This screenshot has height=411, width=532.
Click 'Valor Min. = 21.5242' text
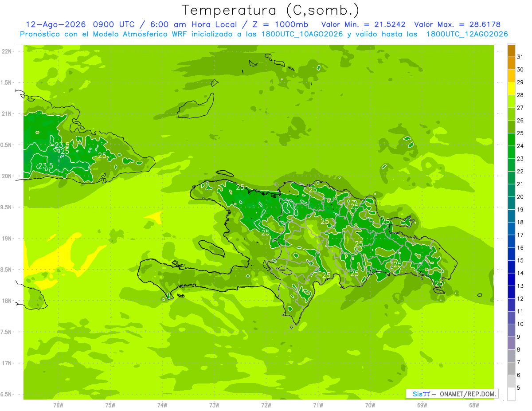[363, 24]
